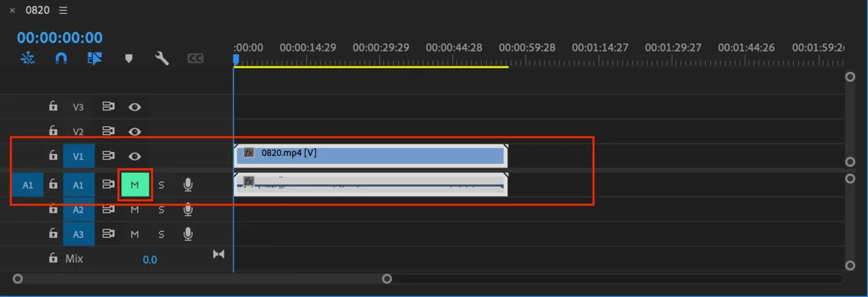
Task: Toggle track lock for A2
Action: pos(53,210)
